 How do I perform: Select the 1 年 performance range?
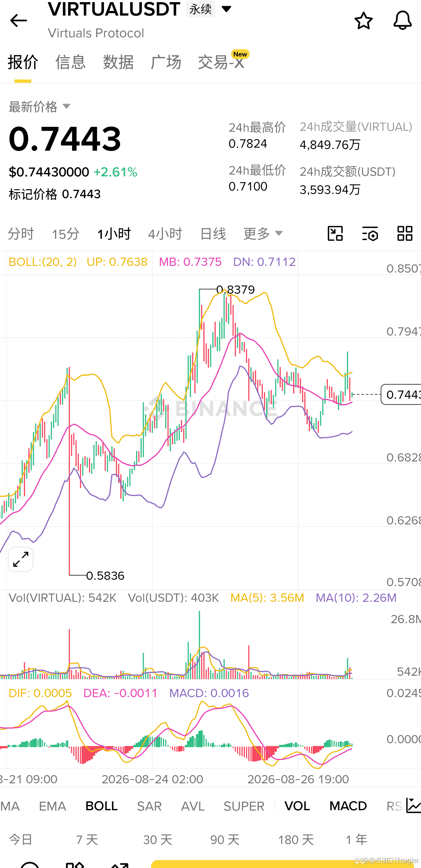point(356,839)
